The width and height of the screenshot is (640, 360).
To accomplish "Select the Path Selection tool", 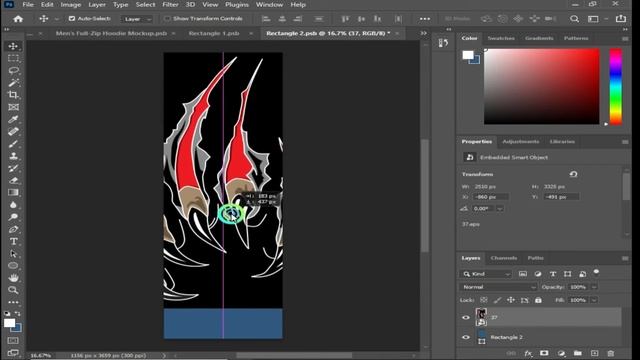I will (13, 253).
